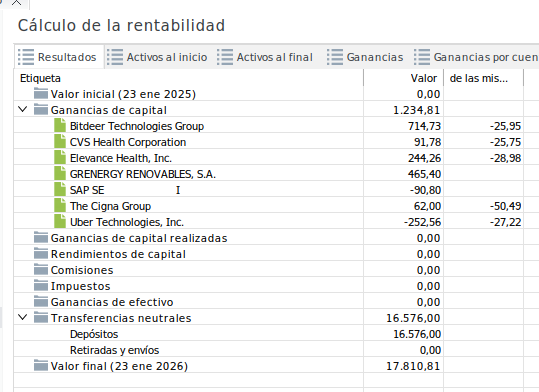Click the Elevance Health document icon
The width and height of the screenshot is (539, 392).
[x=60, y=157]
